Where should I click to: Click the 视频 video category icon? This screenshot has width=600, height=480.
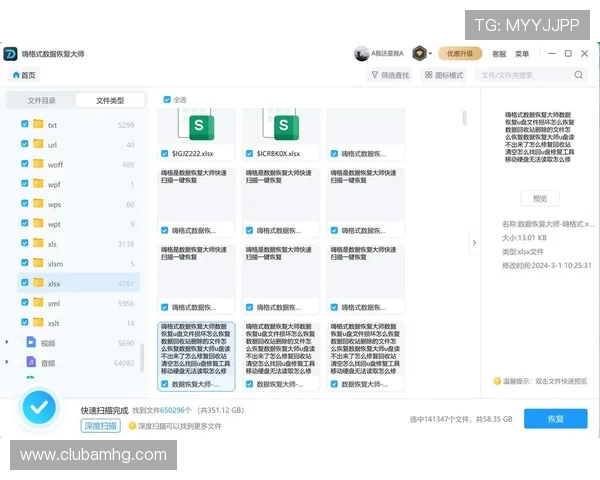[x=31, y=342]
